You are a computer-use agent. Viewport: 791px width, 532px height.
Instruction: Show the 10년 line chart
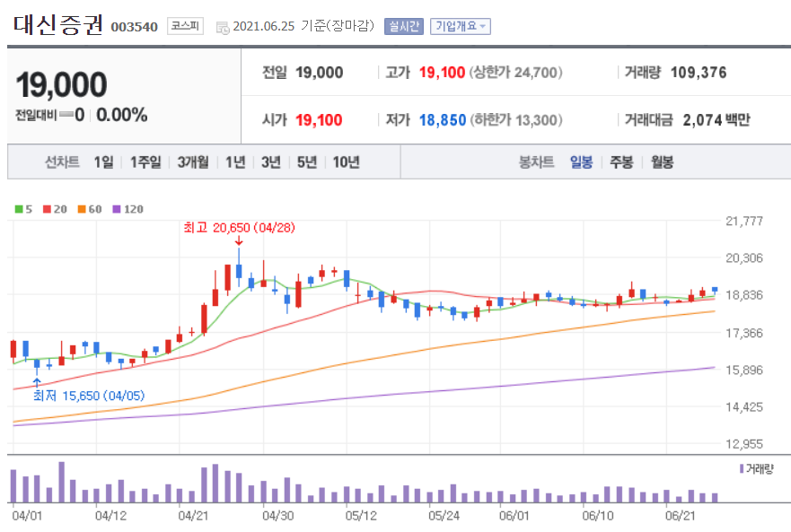click(346, 161)
